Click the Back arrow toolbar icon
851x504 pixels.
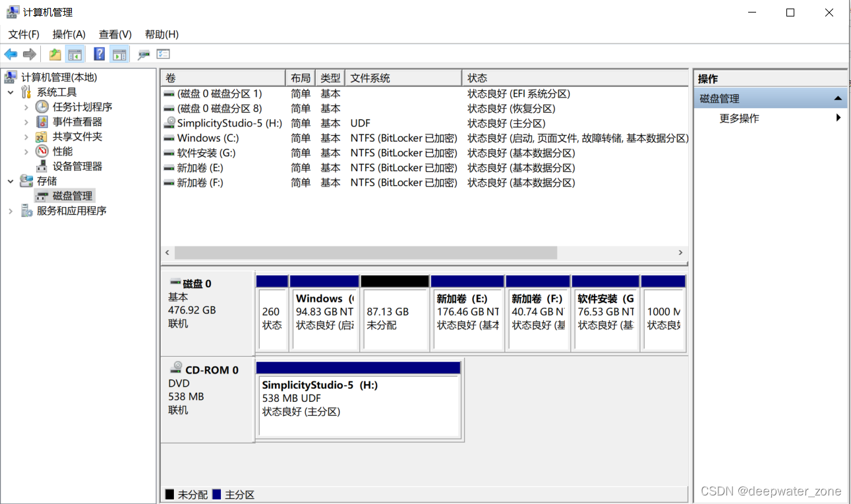[x=11, y=55]
